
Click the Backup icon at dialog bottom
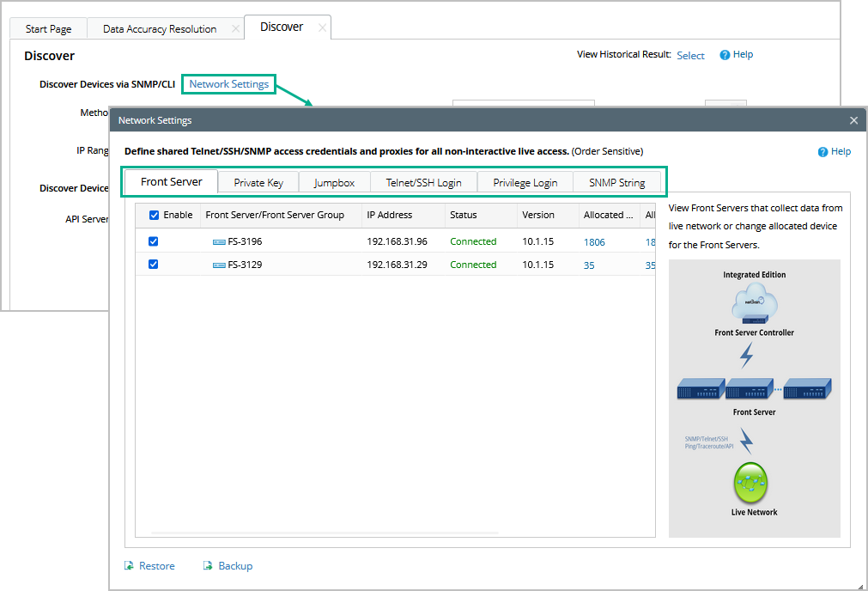pos(208,566)
